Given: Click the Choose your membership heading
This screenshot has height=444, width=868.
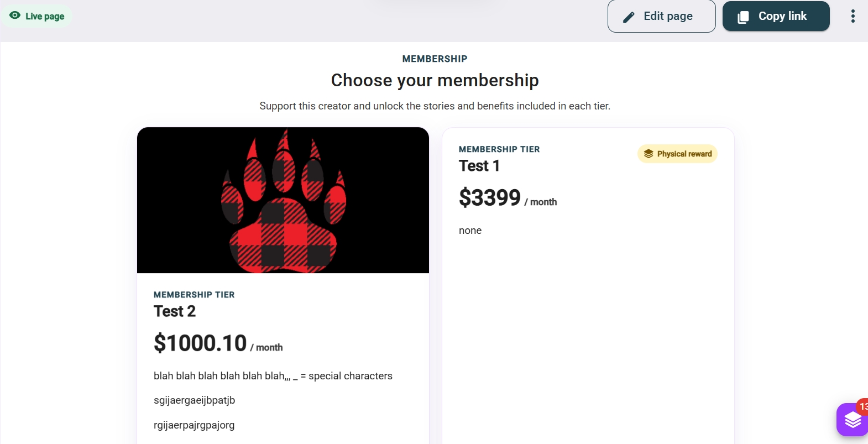Looking at the screenshot, I should click(435, 80).
